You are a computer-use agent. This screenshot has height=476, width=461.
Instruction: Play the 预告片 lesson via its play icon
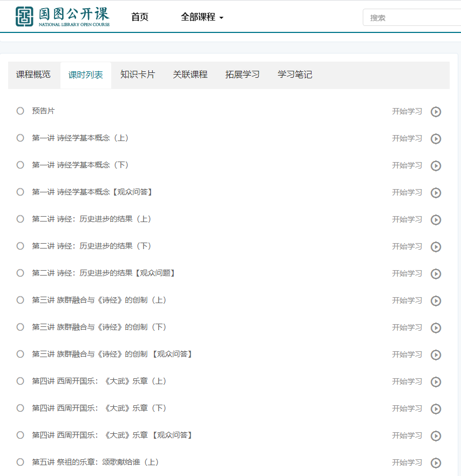[x=436, y=112]
